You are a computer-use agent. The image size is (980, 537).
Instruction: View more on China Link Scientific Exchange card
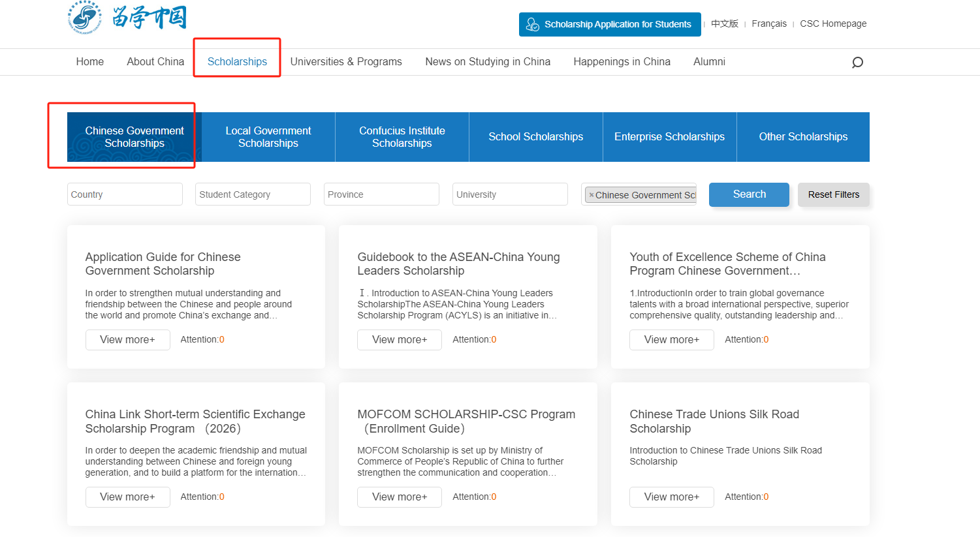(x=127, y=497)
